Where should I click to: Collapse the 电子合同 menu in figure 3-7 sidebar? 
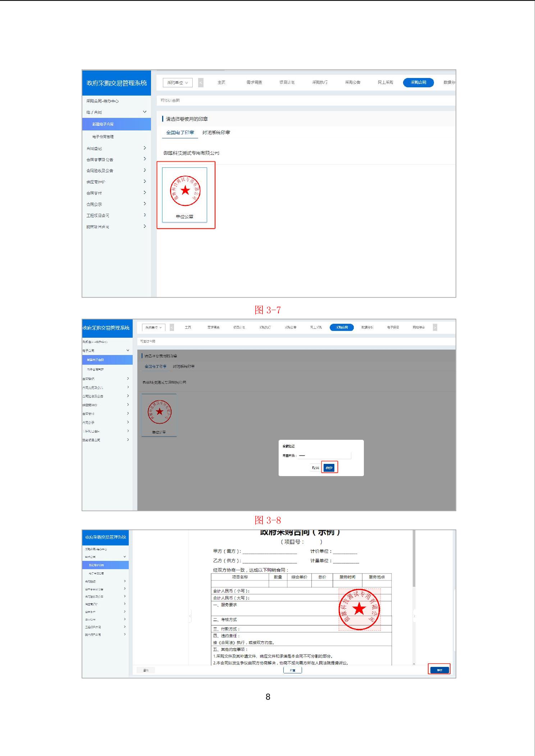pos(145,112)
